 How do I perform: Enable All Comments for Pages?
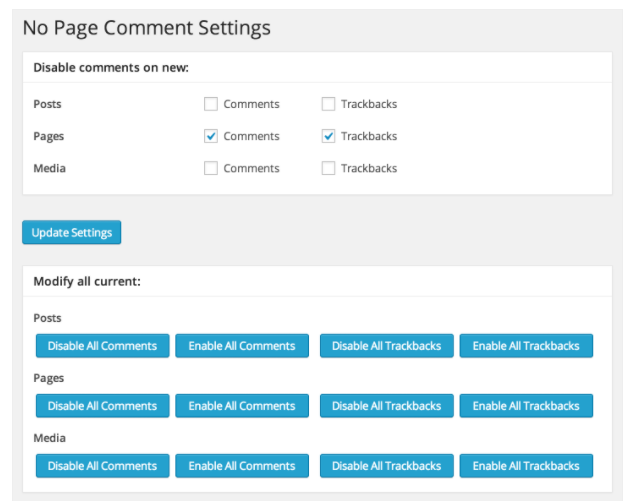point(242,406)
